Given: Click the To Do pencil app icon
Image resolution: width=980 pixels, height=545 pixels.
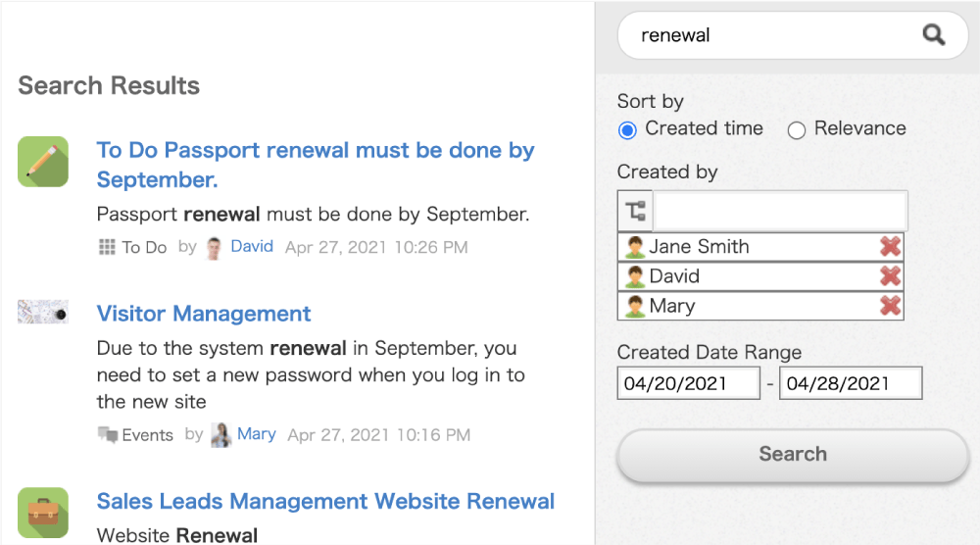Looking at the screenshot, I should [43, 162].
